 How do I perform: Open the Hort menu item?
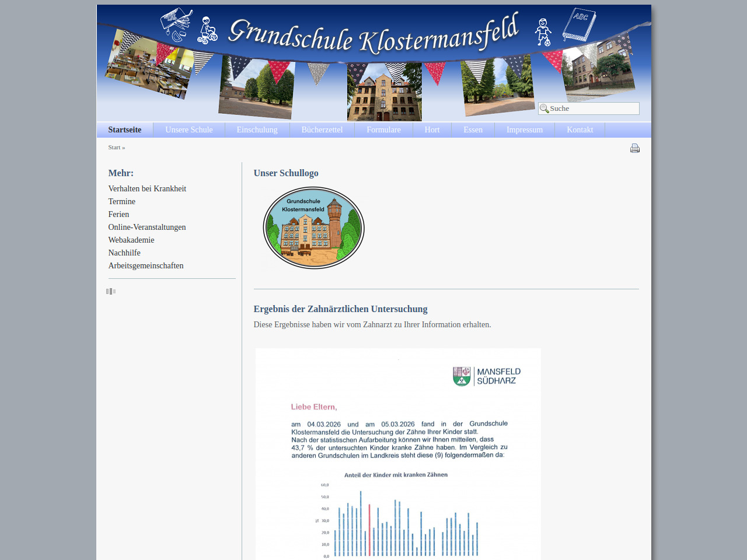tap(432, 129)
